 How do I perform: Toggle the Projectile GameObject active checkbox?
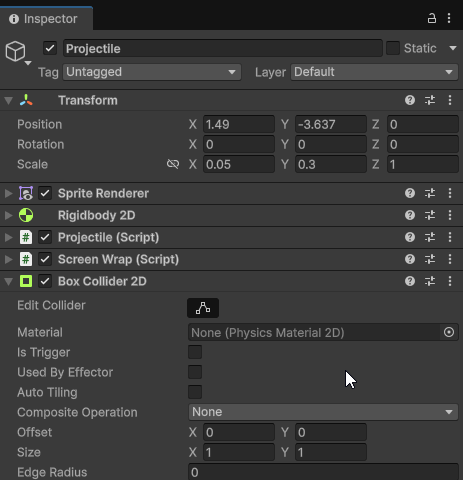click(x=50, y=48)
